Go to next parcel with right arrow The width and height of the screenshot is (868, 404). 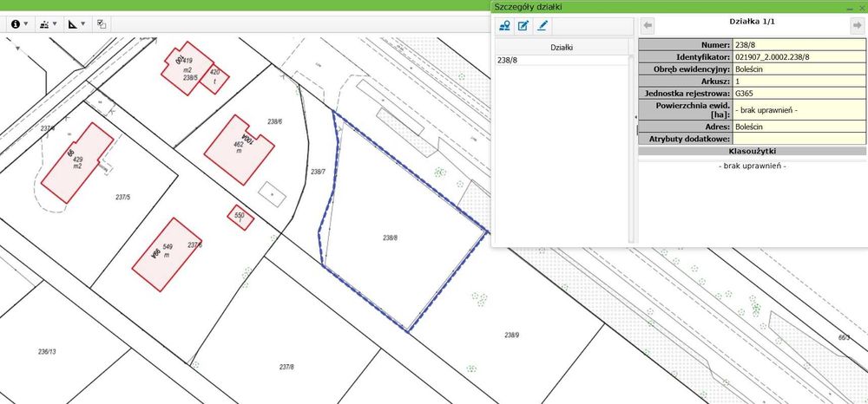[857, 25]
